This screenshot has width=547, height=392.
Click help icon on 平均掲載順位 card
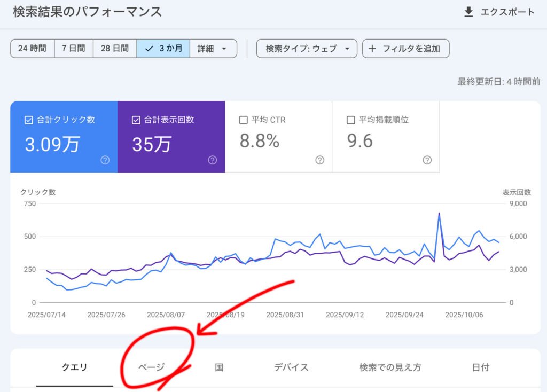pos(427,160)
